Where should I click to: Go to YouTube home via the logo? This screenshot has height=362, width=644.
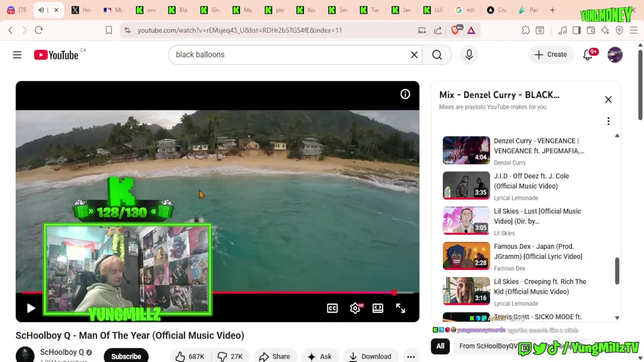coord(56,55)
